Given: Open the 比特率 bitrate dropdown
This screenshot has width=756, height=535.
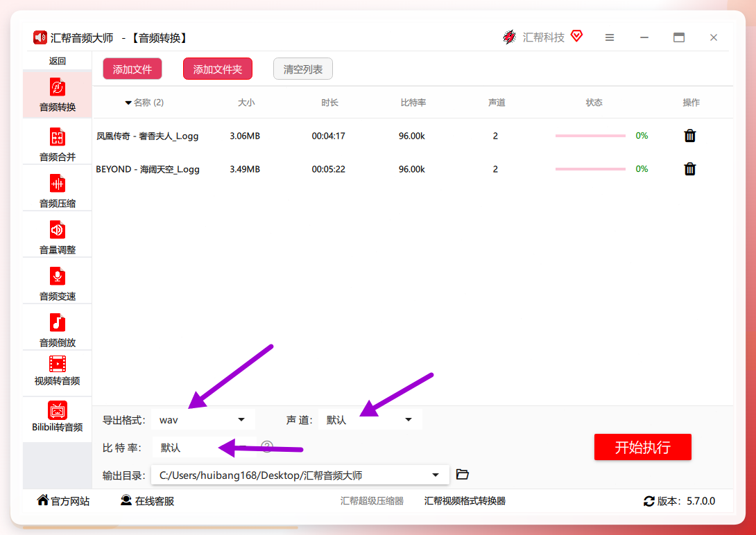Looking at the screenshot, I should [205, 448].
